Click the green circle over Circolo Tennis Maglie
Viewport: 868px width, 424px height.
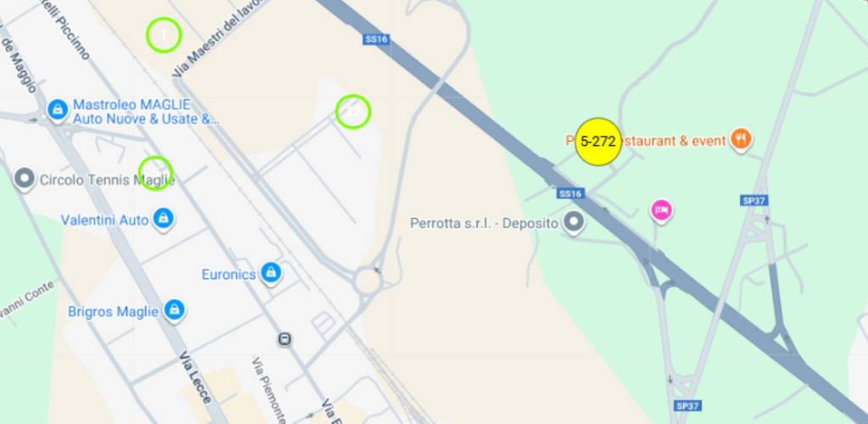(x=155, y=173)
